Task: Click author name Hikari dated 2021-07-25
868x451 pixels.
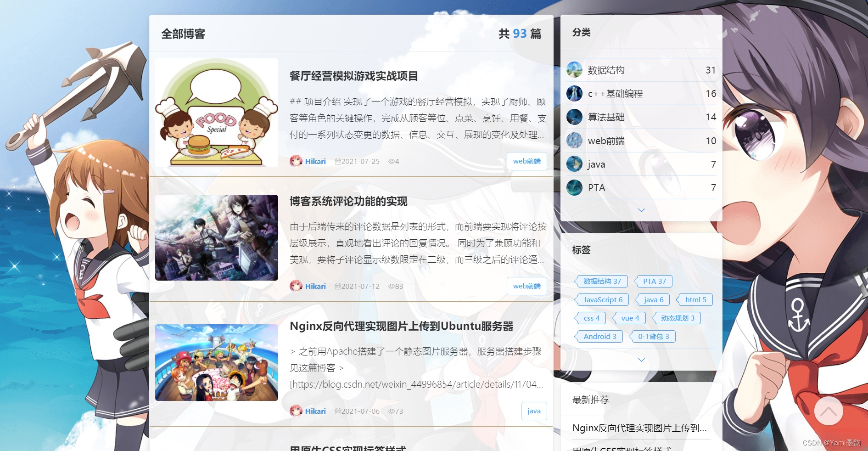Action: [x=315, y=162]
